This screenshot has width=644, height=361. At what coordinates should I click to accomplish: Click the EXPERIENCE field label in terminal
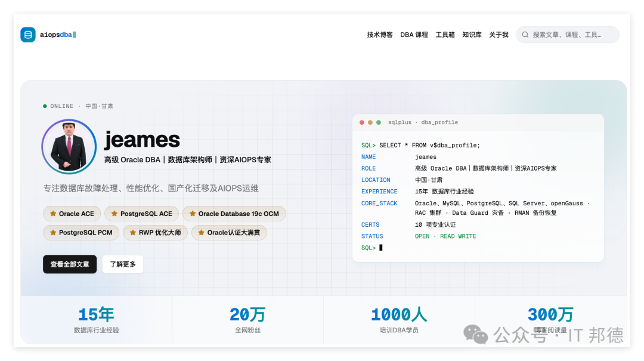(379, 192)
